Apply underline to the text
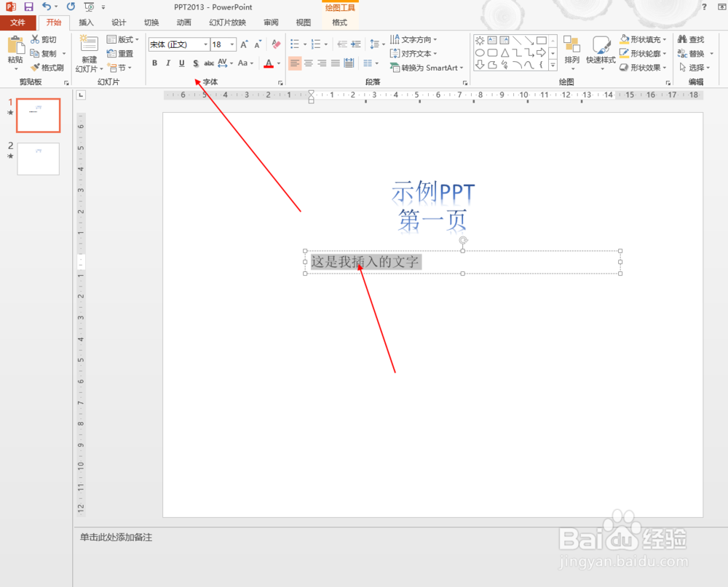728x587 pixels. [x=181, y=63]
